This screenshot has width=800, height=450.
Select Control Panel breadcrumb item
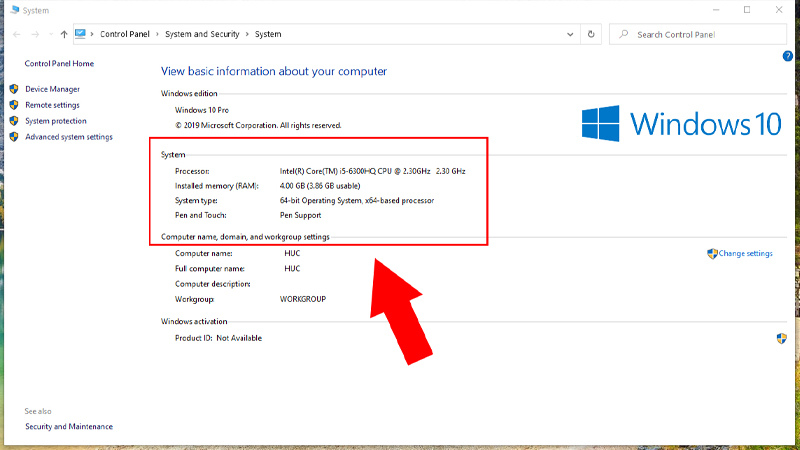click(124, 34)
